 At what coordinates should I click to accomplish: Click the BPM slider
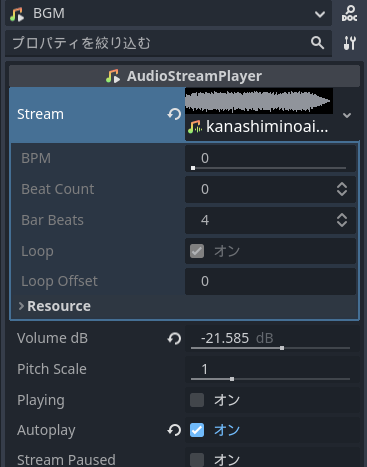coord(269,168)
